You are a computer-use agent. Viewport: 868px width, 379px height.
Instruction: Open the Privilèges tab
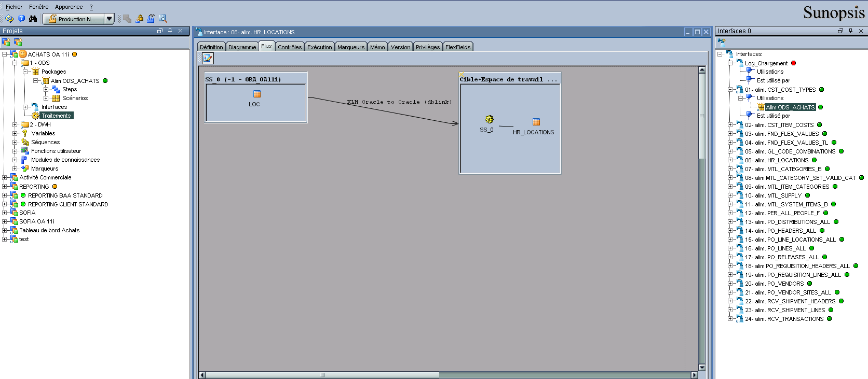click(x=428, y=47)
